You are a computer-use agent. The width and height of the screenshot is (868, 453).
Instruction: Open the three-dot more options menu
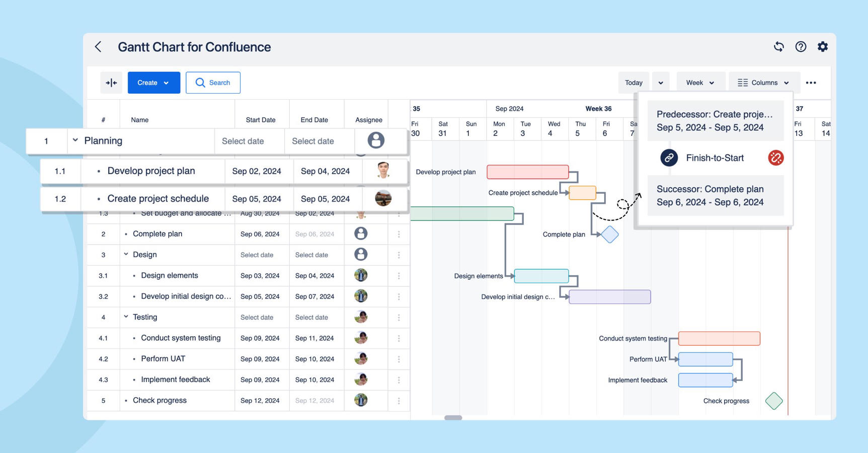click(811, 83)
